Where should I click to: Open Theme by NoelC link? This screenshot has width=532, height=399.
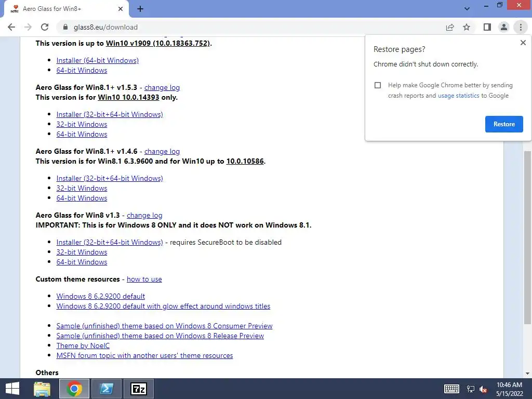(x=83, y=345)
